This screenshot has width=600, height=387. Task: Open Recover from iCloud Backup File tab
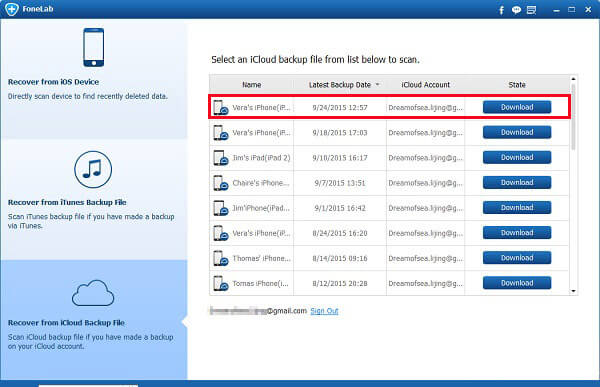point(94,320)
